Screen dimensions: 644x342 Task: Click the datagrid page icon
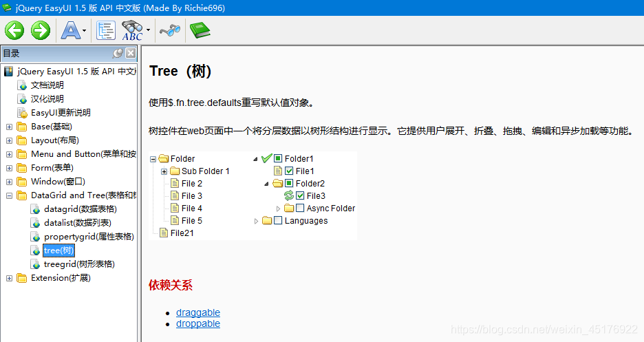coord(35,209)
